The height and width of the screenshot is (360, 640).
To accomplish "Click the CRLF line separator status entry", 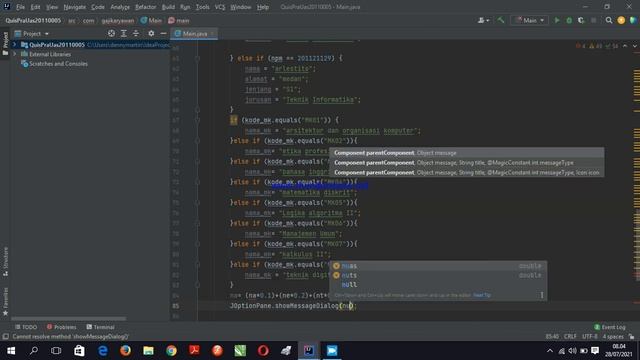I will pos(570,336).
